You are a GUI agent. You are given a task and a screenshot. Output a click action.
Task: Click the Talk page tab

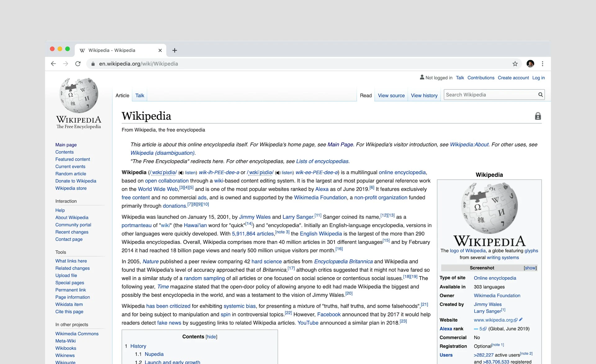pyautogui.click(x=139, y=95)
